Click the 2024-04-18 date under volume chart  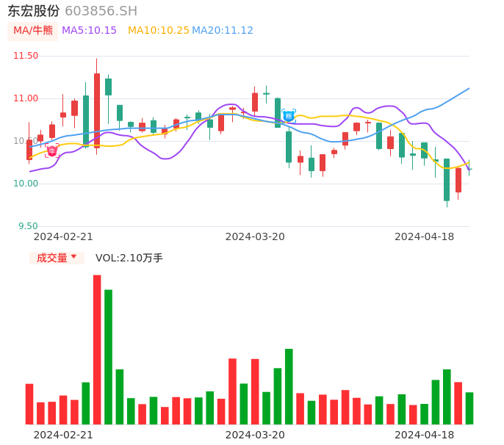tap(425, 435)
